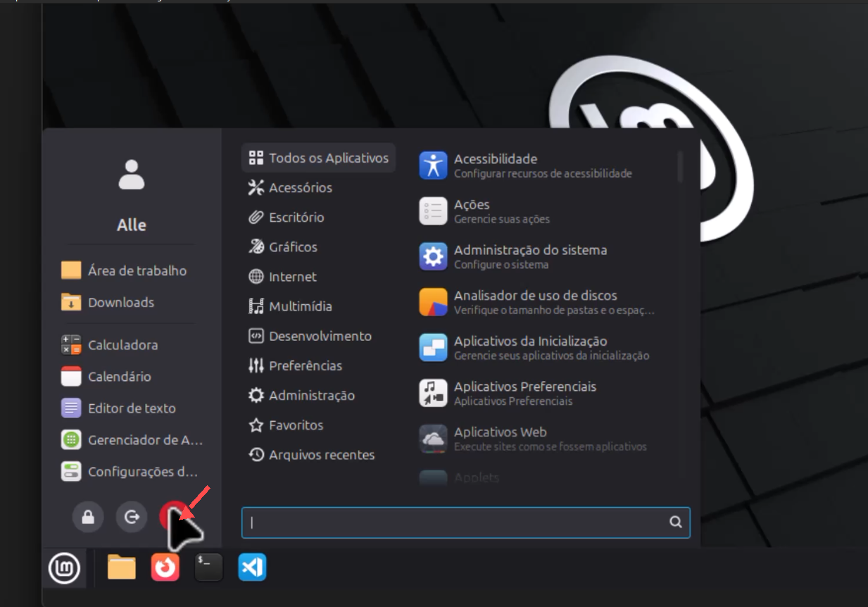The image size is (868, 607).
Task: Open Gerenciador de A... favorite
Action: coord(132,440)
